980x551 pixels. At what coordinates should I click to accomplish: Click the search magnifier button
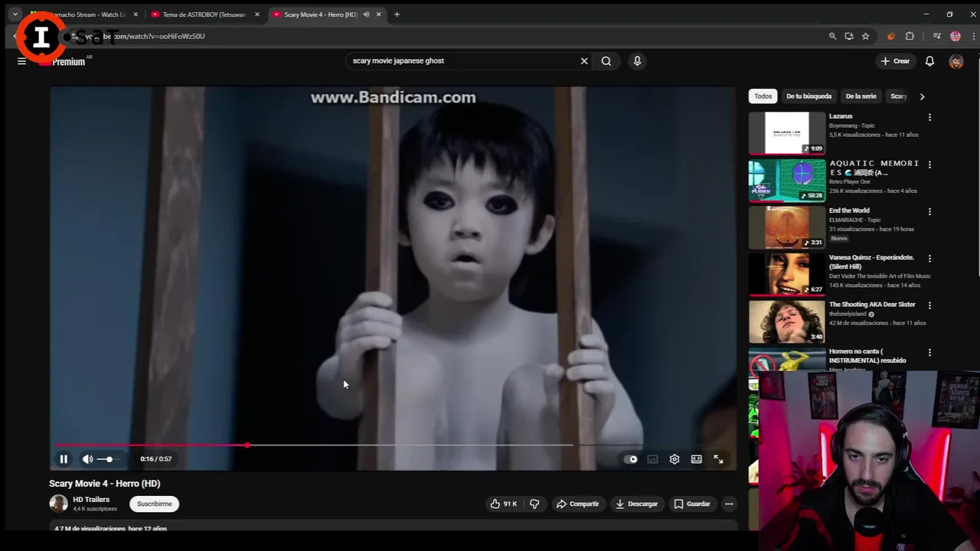click(x=606, y=61)
